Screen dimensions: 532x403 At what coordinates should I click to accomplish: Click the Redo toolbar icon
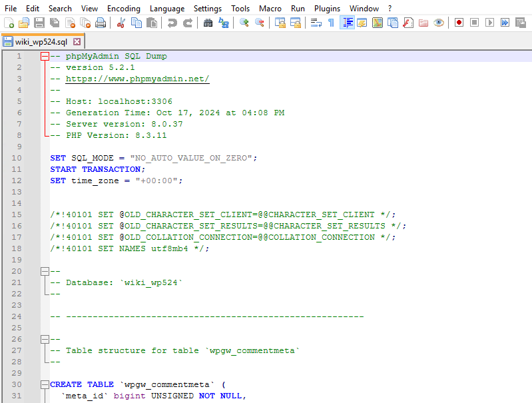188,23
